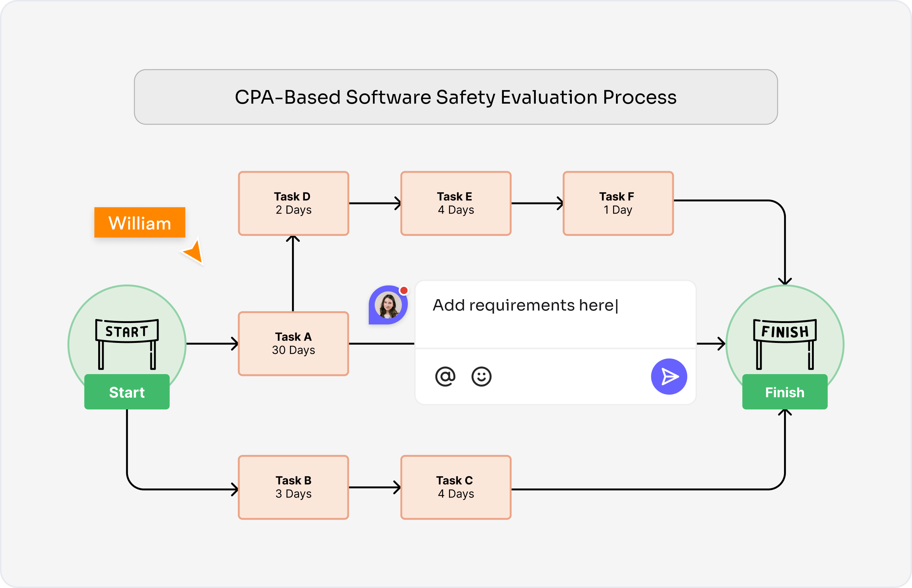The image size is (912, 588).
Task: Select the arrow from Task B to Task C
Action: click(375, 487)
